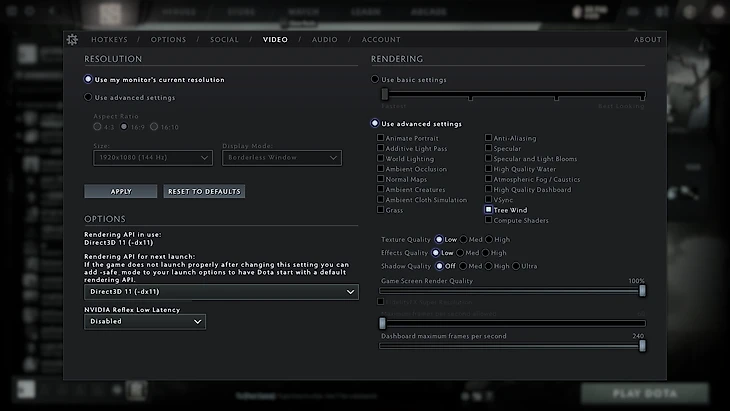Open the About section
The height and width of the screenshot is (411, 730).
point(647,40)
